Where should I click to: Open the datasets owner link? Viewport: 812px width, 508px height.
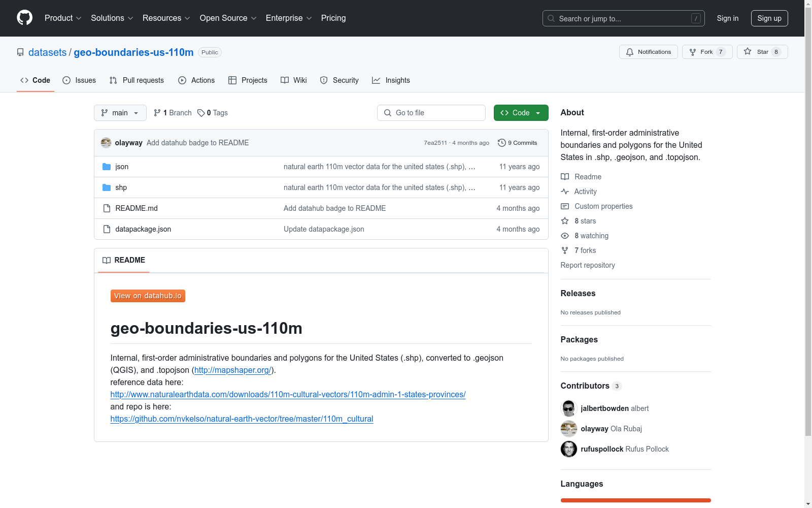pos(47,52)
